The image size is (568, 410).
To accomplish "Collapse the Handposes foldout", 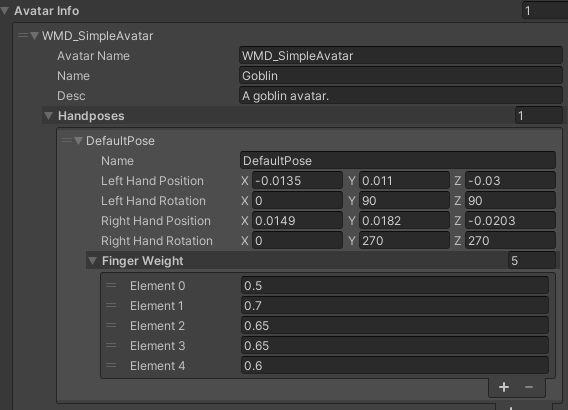I will (x=49, y=116).
